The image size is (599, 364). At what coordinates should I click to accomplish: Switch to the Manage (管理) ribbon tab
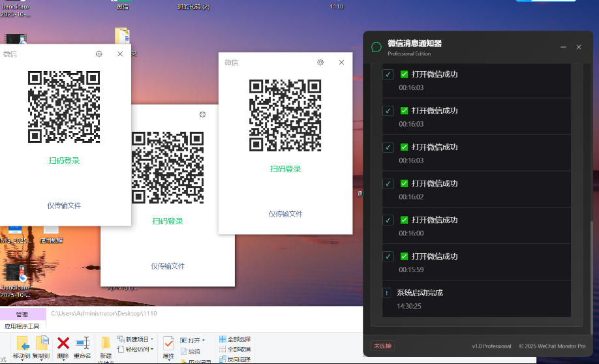tap(22, 314)
